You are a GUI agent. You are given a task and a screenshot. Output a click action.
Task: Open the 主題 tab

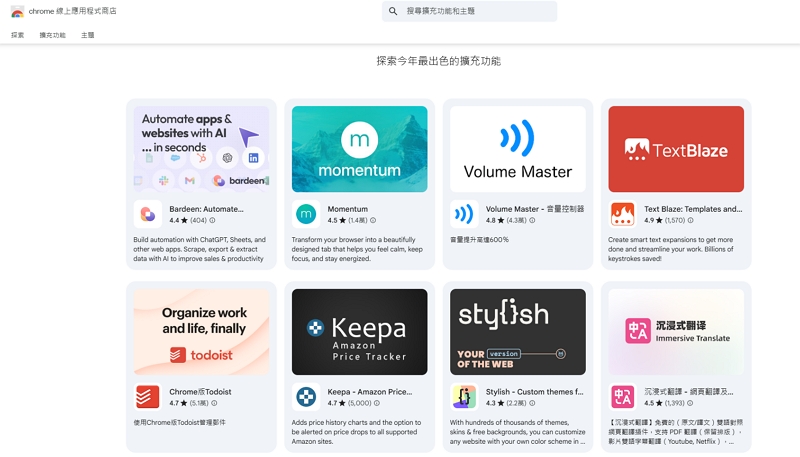point(88,35)
